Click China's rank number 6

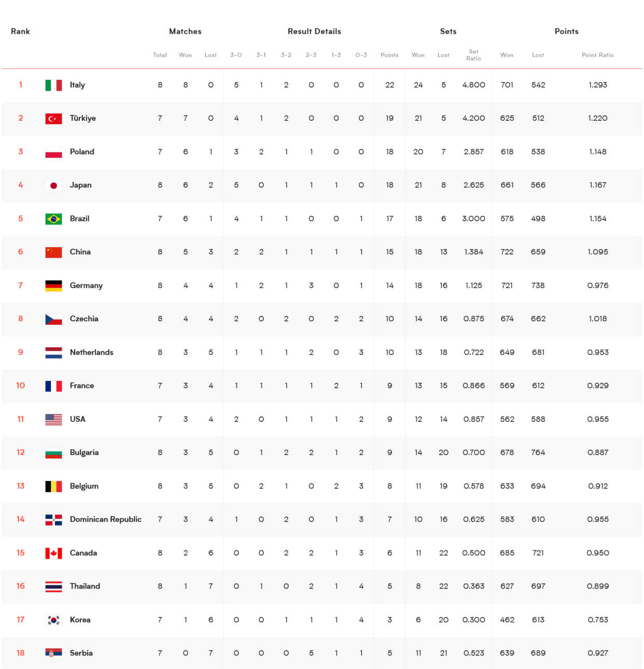point(21,252)
